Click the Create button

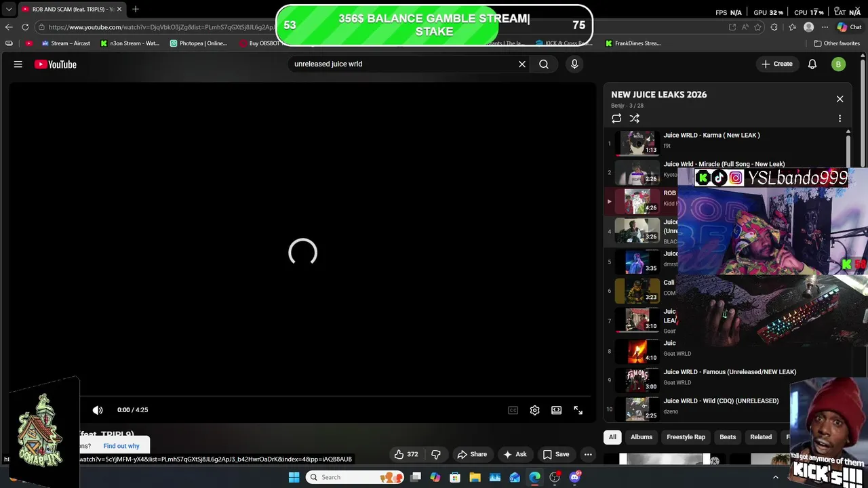(x=777, y=64)
